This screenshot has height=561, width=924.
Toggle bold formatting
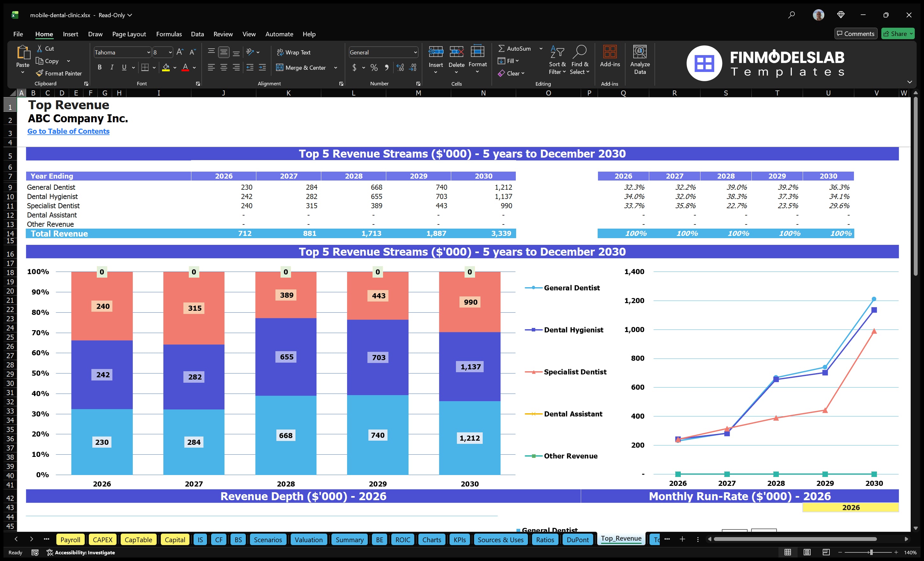coord(99,67)
